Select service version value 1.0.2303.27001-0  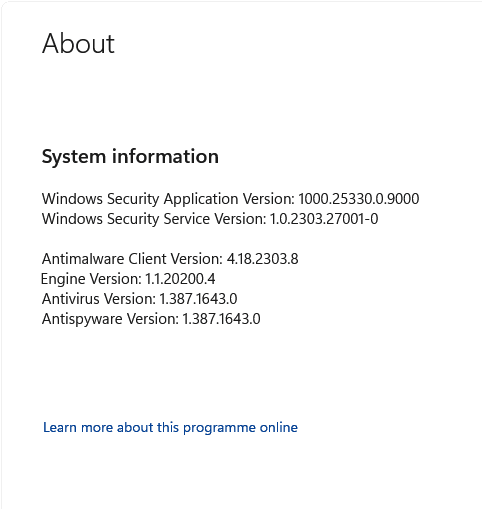pyautogui.click(x=324, y=219)
